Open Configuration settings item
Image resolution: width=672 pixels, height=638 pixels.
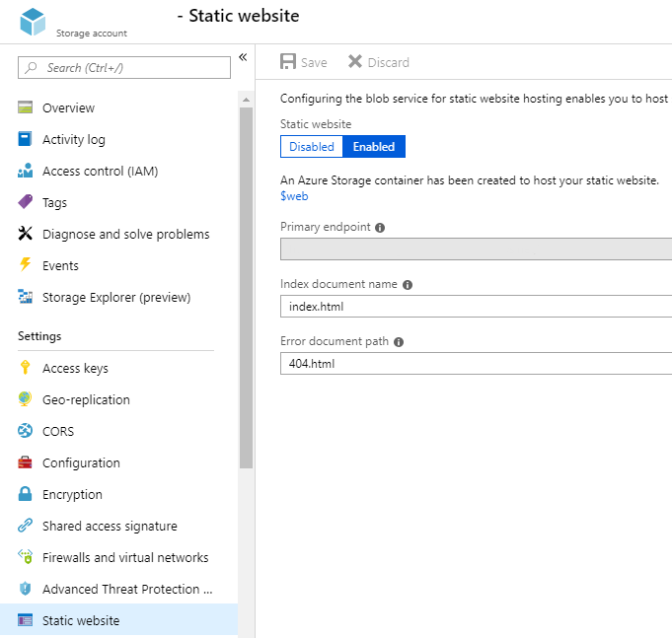81,462
